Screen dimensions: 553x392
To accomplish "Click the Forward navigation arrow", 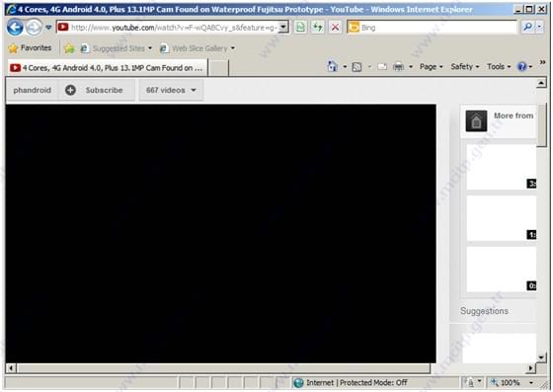I will click(34, 27).
